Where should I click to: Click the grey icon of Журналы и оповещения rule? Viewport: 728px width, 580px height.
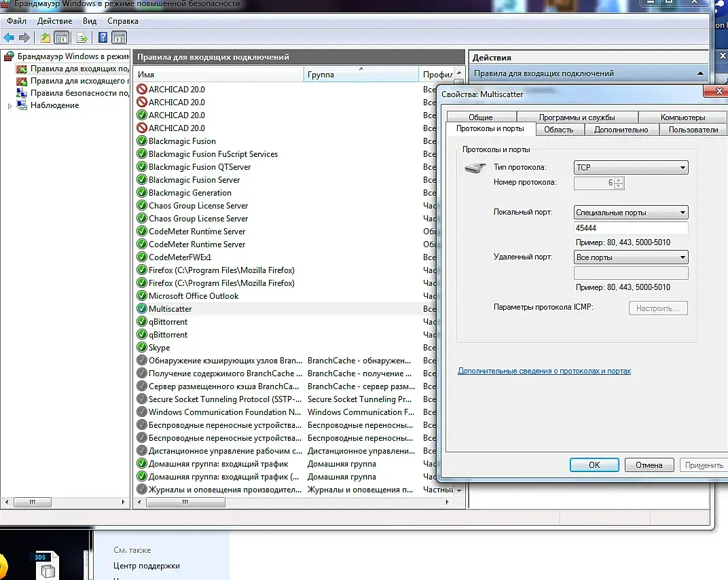(x=142, y=490)
